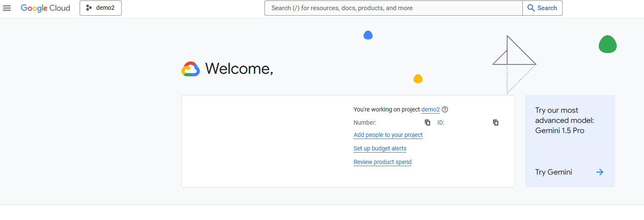The image size is (644, 220).
Task: Click the Number: label
Action: (365, 123)
